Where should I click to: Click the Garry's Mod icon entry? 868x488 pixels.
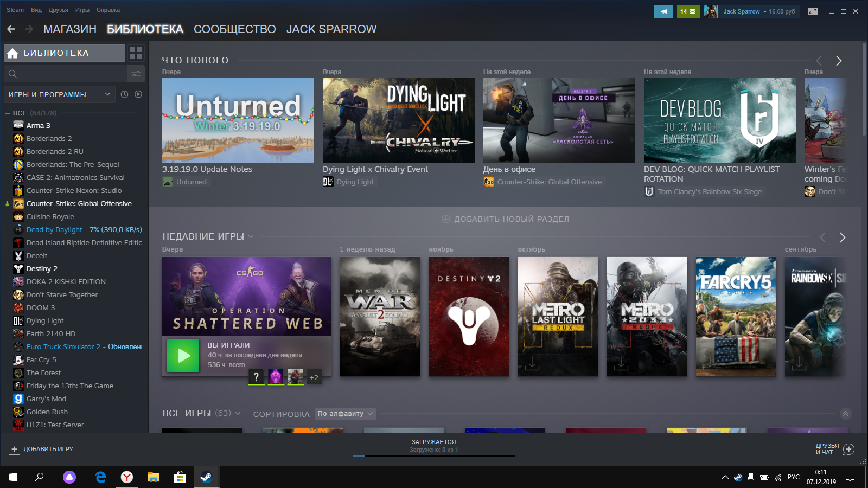click(18, 399)
